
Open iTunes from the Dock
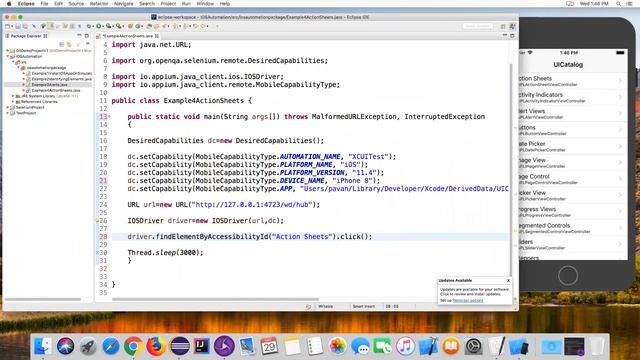point(405,346)
